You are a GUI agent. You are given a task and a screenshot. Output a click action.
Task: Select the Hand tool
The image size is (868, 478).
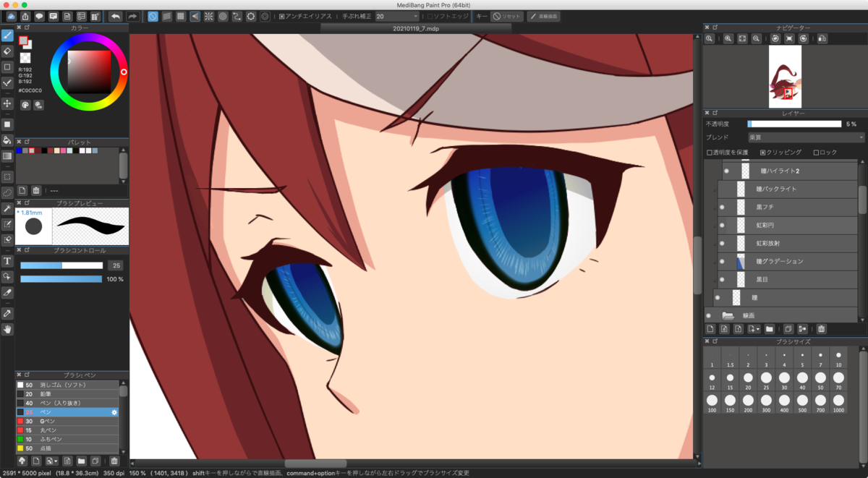[7, 329]
